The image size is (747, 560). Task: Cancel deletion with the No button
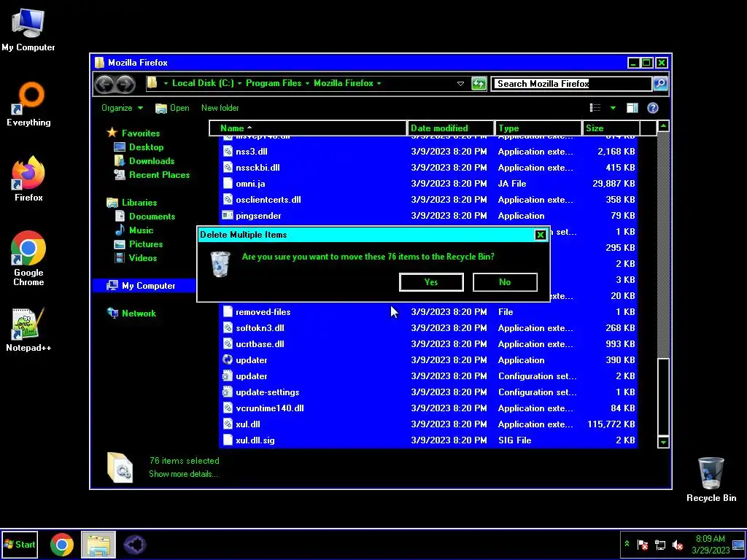[x=505, y=282]
